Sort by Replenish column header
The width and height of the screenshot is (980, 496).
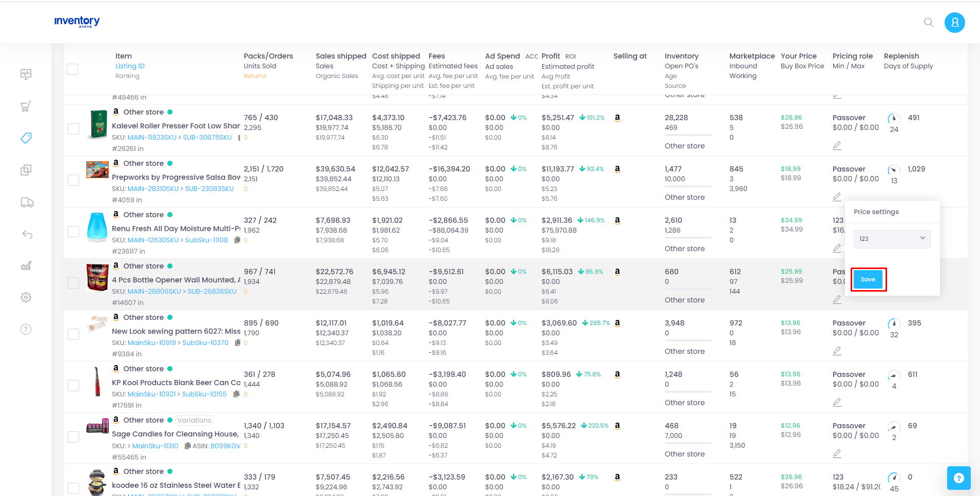(x=901, y=56)
